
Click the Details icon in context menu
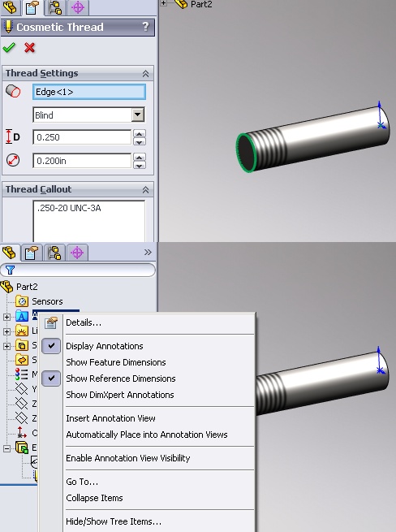(51, 322)
